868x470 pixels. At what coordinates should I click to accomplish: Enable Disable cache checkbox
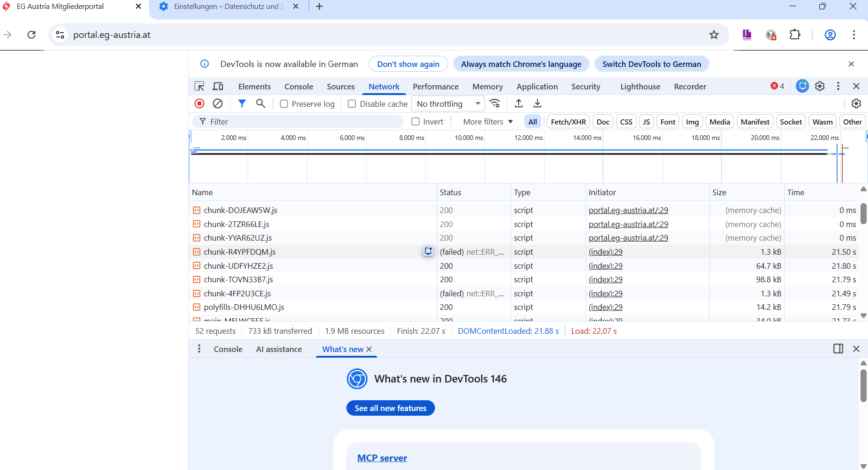tap(352, 104)
